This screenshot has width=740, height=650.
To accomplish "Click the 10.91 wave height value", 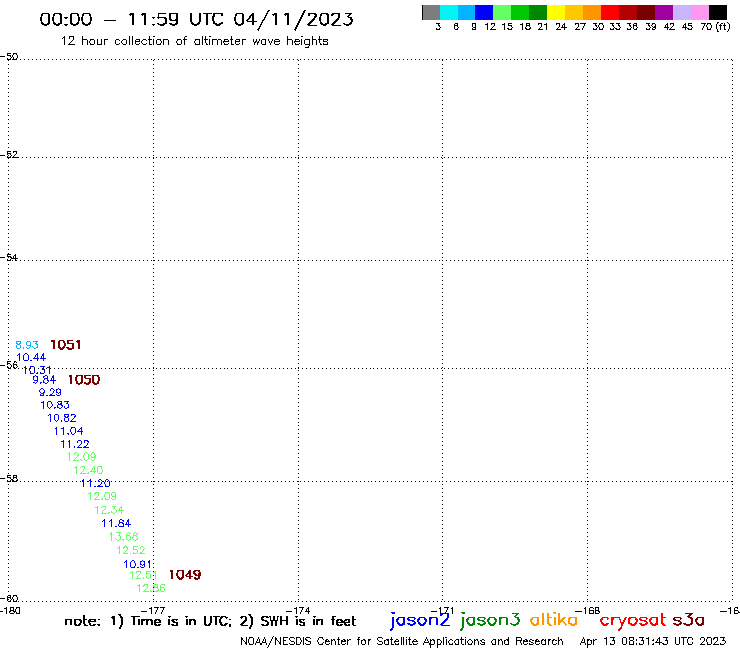I will click(137, 564).
